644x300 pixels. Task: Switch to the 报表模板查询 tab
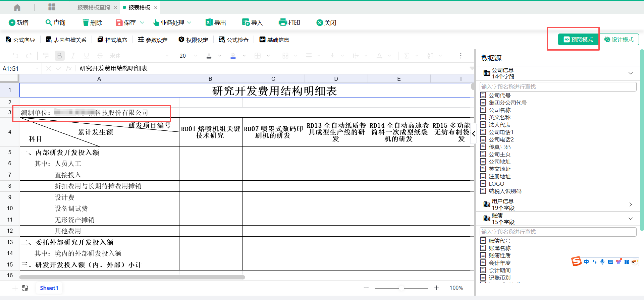[94, 7]
